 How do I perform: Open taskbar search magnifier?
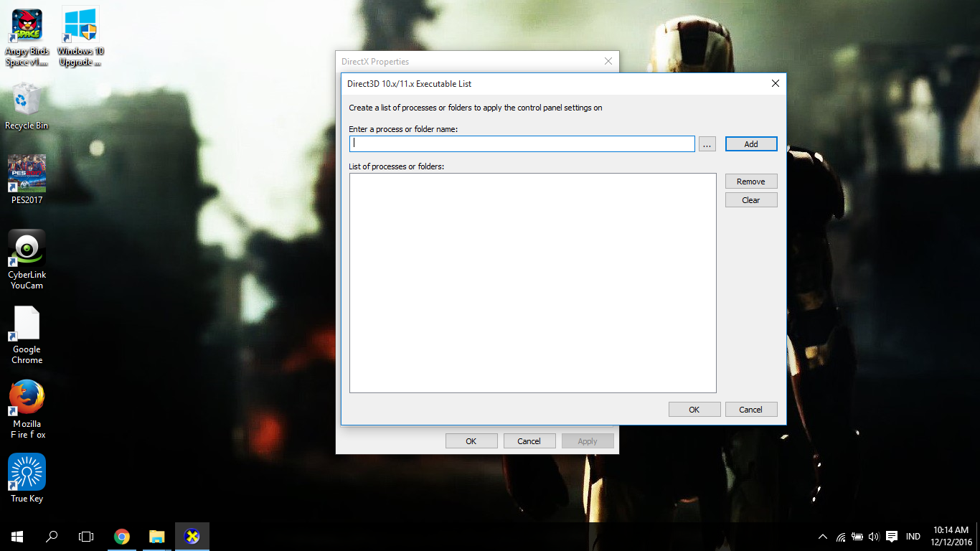52,537
